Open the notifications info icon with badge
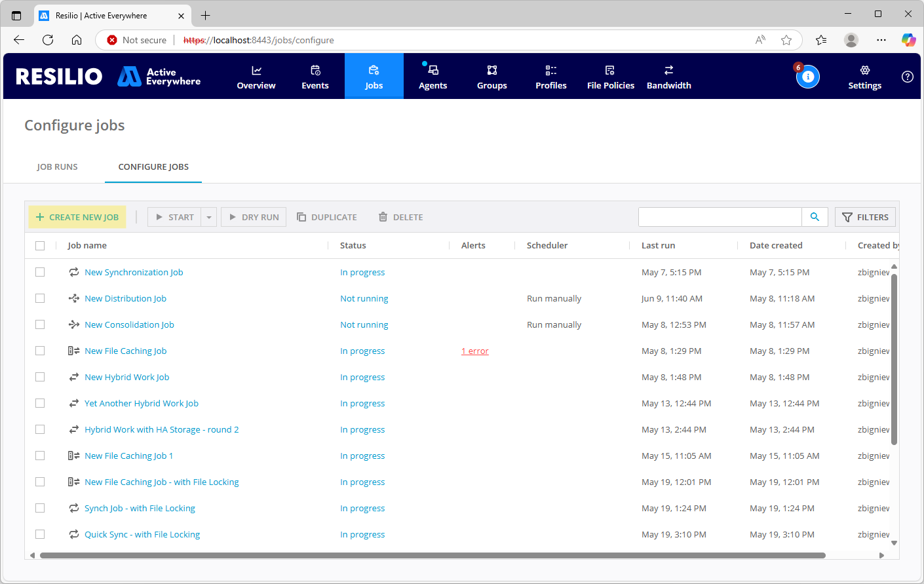This screenshot has height=584, width=924. pyautogui.click(x=808, y=77)
